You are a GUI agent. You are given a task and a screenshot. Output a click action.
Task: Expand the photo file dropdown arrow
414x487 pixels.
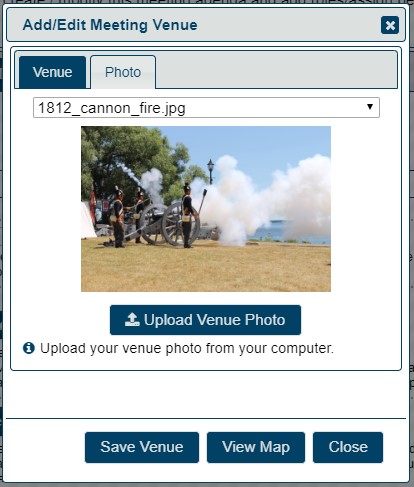(x=370, y=107)
